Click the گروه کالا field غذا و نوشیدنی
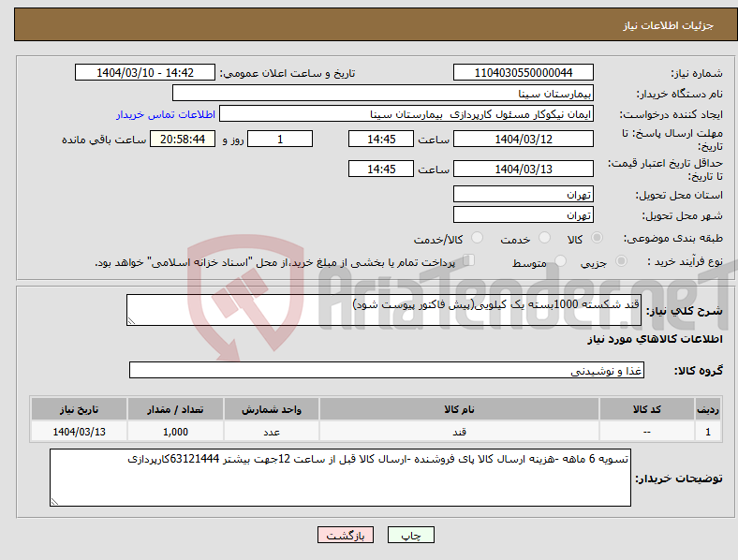 pyautogui.click(x=387, y=370)
